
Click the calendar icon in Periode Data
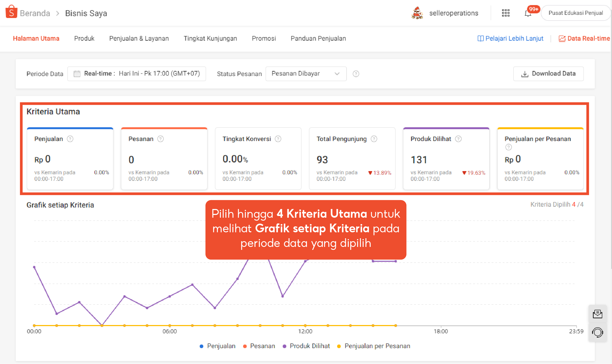(77, 74)
